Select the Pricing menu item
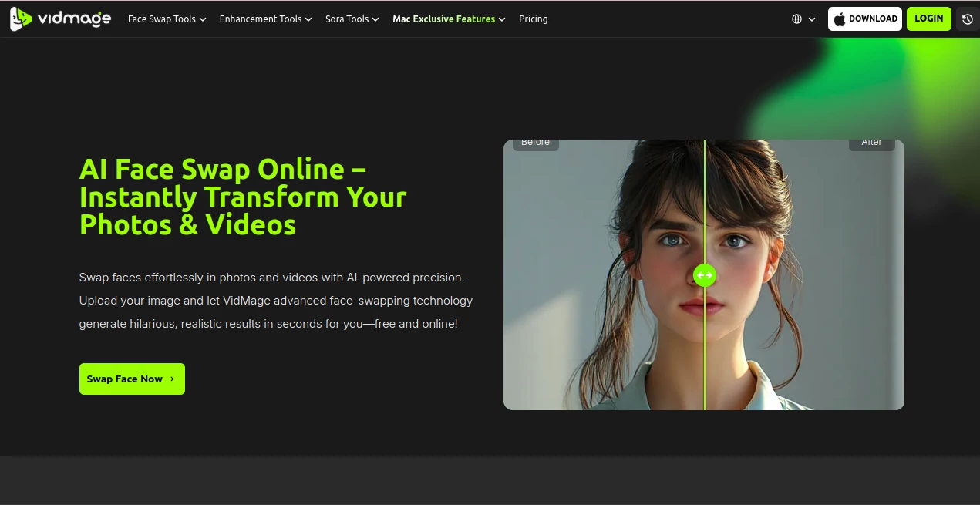 [x=533, y=19]
